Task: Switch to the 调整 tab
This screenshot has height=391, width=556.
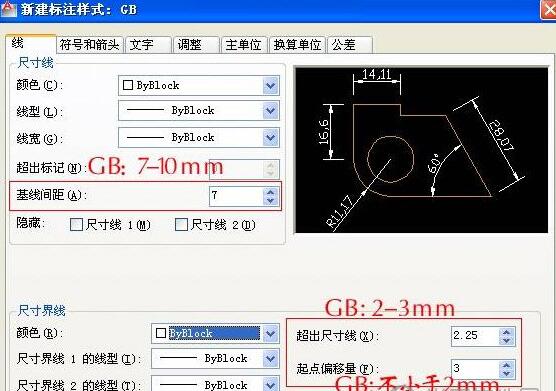Action: pyautogui.click(x=196, y=45)
